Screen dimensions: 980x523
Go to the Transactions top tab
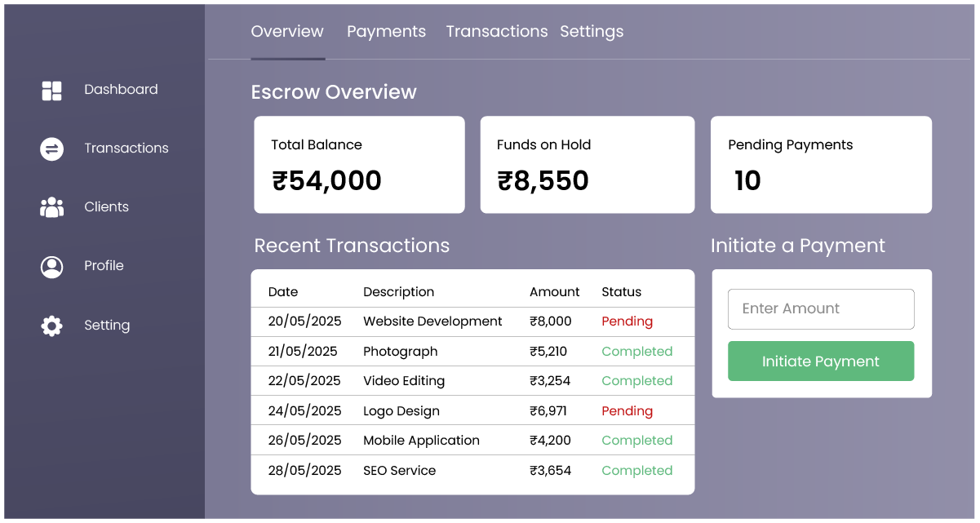click(x=496, y=32)
